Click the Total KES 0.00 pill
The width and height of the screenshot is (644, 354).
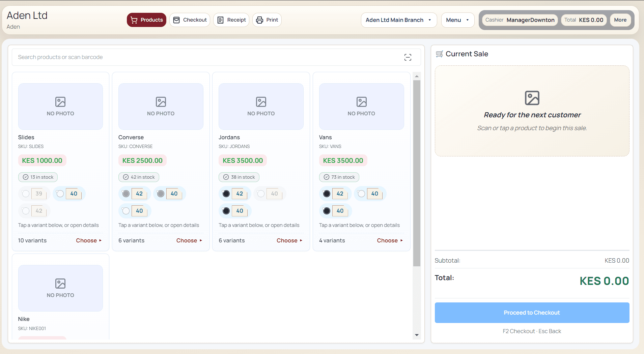coord(584,20)
